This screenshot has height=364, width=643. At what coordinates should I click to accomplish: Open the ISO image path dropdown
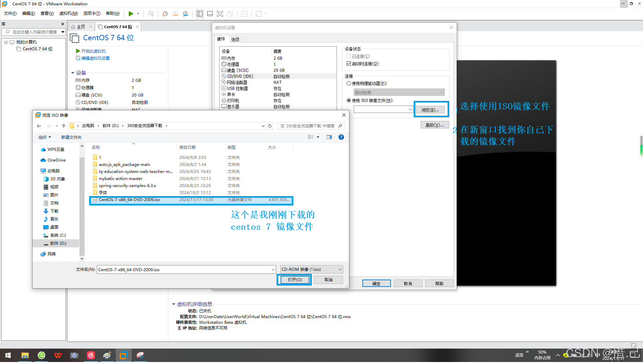410,110
